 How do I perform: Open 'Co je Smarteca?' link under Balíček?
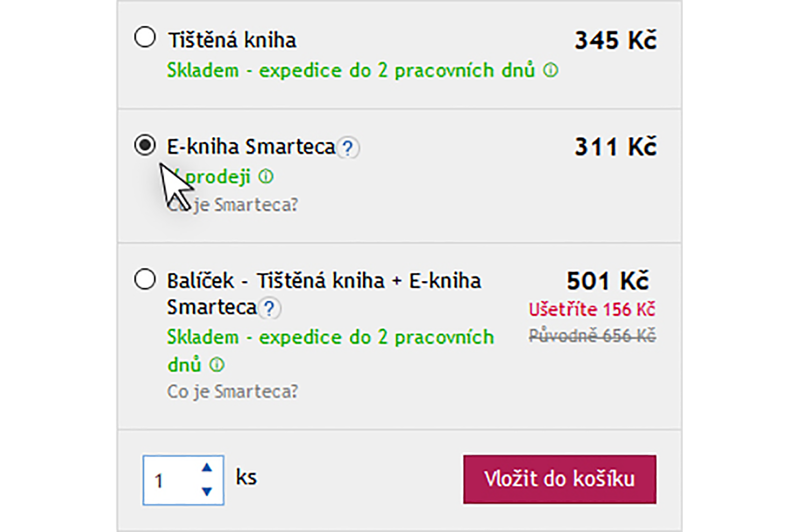tap(232, 391)
